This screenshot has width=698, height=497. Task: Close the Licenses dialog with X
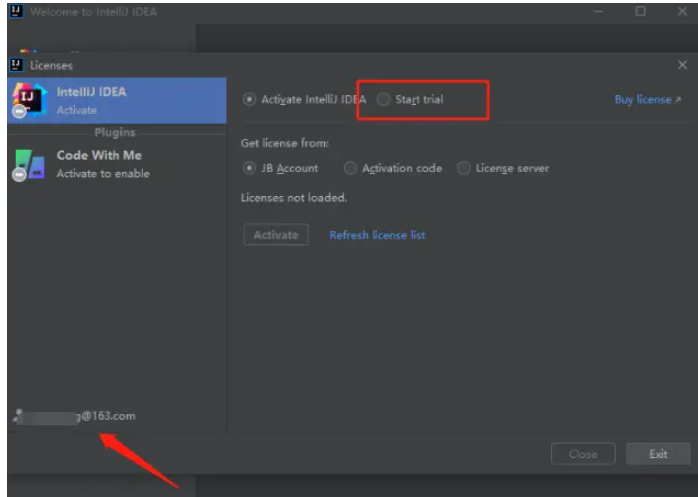pyautogui.click(x=682, y=65)
